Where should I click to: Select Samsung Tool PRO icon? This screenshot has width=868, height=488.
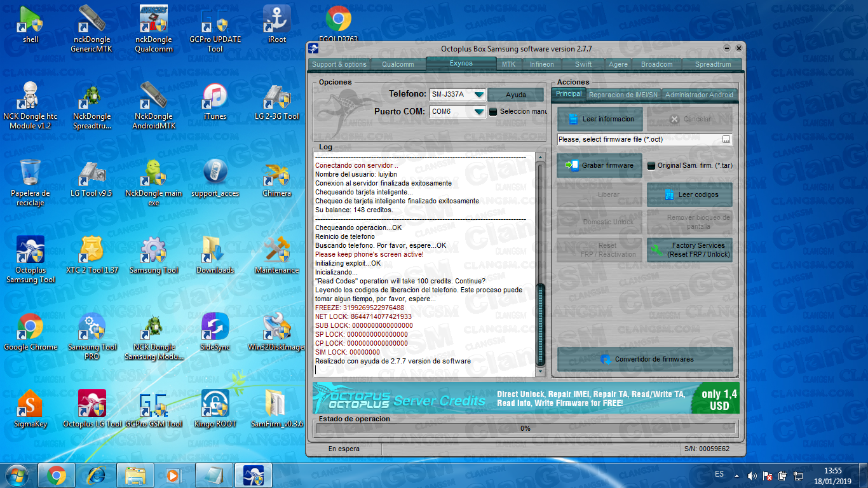click(x=92, y=337)
